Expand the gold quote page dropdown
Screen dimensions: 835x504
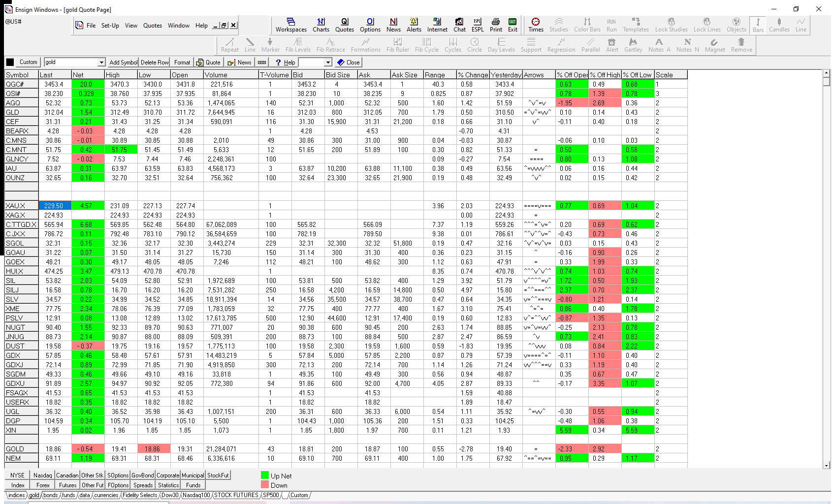pos(101,63)
